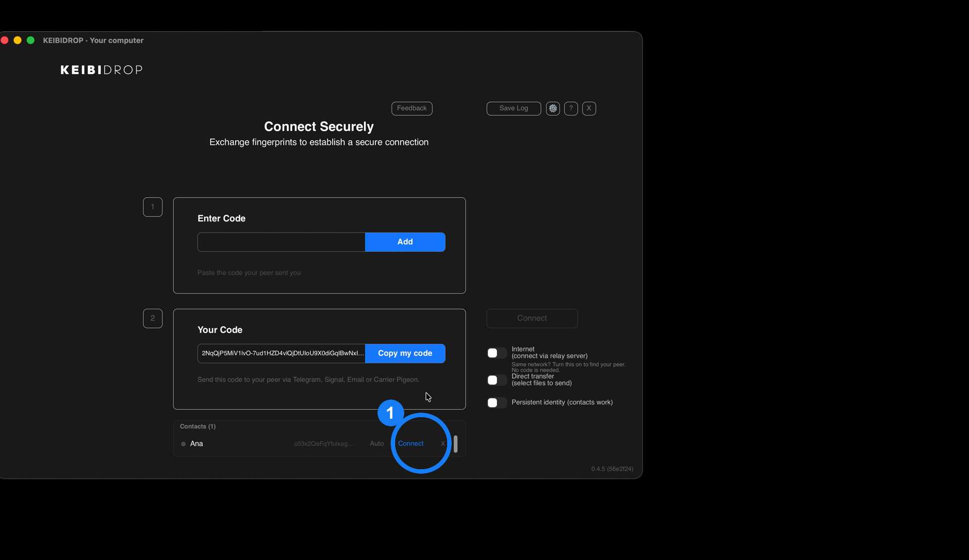Screen dimensions: 969x560
Task: Connect to contact Ana
Action: click(411, 444)
